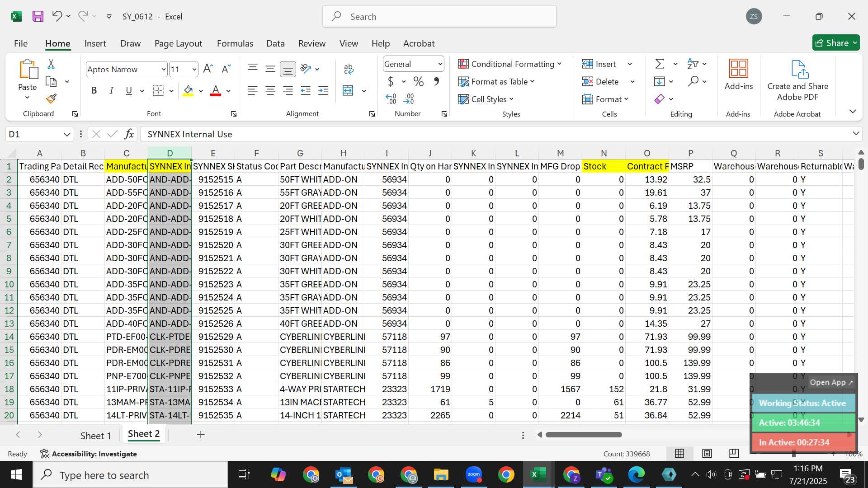
Task: Switch to the Acrobat tab
Action: (x=419, y=43)
